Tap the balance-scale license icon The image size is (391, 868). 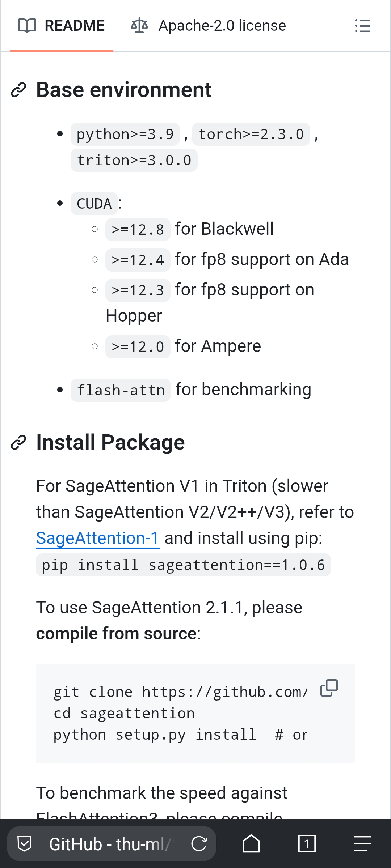click(x=139, y=26)
